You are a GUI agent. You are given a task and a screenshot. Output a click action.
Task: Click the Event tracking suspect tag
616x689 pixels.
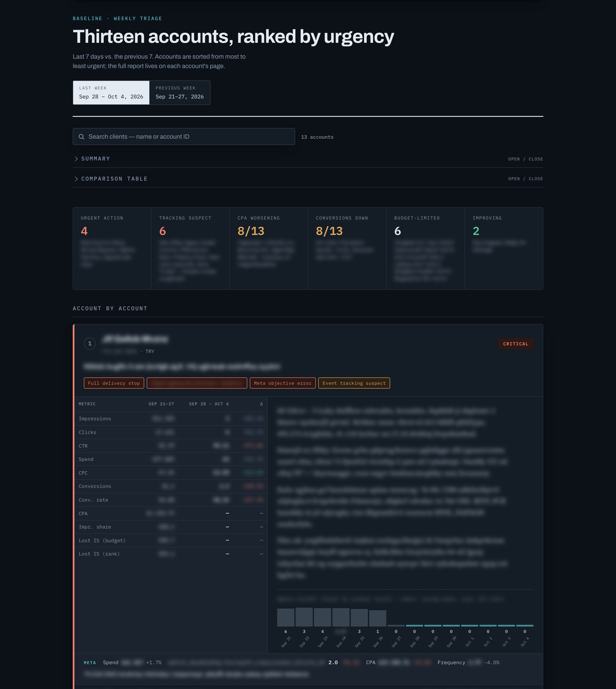354,383
